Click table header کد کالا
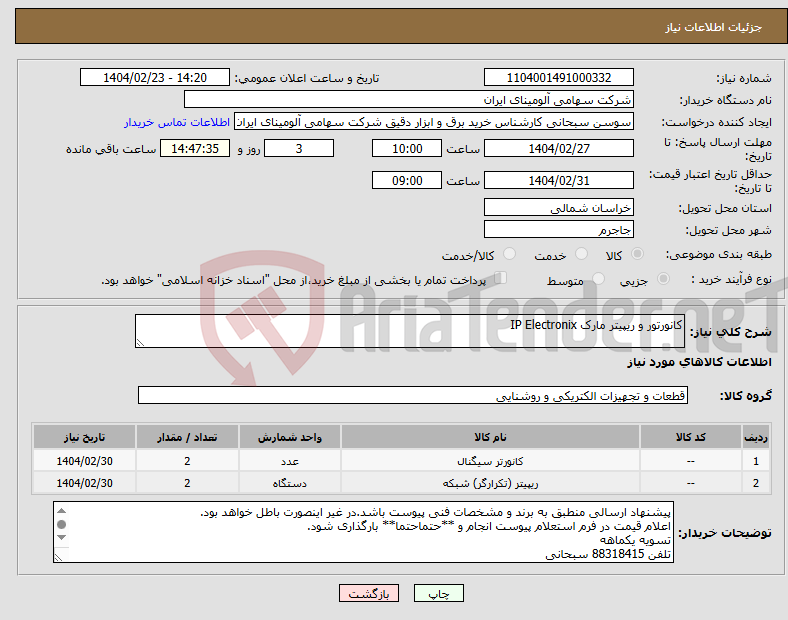788x620 pixels. 691,437
